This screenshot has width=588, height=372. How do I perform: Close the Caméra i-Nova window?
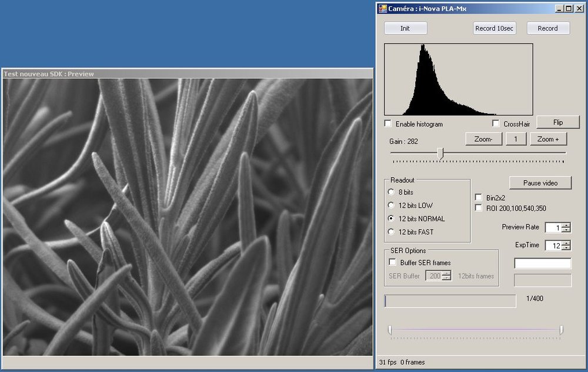click(579, 8)
